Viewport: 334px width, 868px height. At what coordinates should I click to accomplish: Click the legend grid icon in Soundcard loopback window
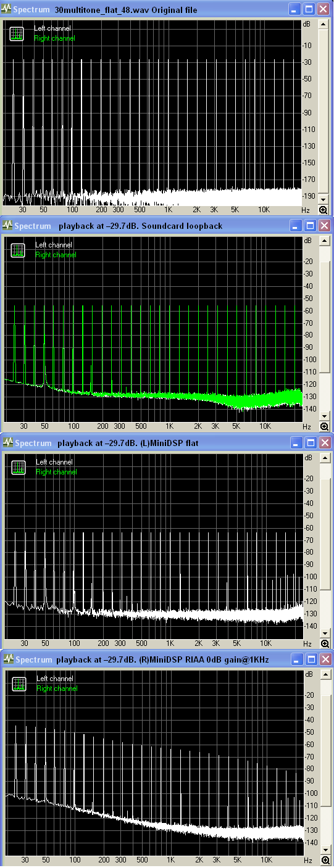[17, 250]
